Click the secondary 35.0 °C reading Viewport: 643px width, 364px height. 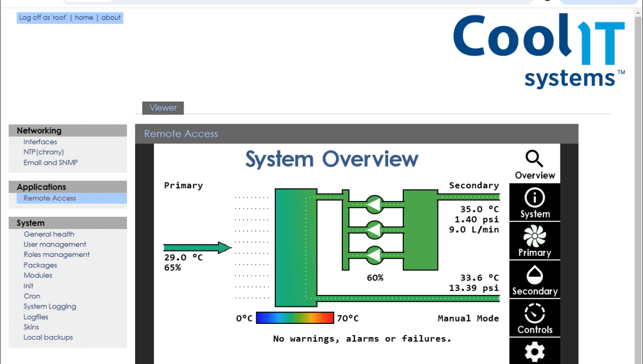[x=479, y=209]
